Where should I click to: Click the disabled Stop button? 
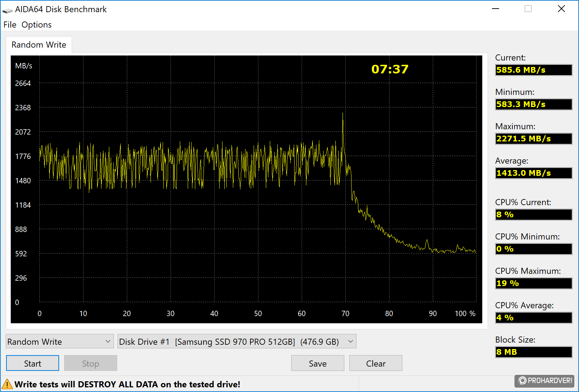[x=91, y=363]
